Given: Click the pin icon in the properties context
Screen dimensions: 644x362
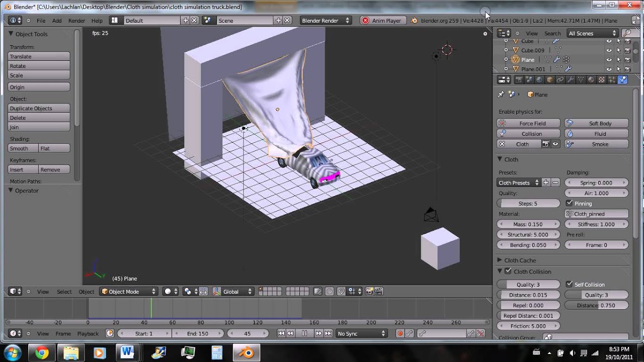Looking at the screenshot, I should point(501,94).
